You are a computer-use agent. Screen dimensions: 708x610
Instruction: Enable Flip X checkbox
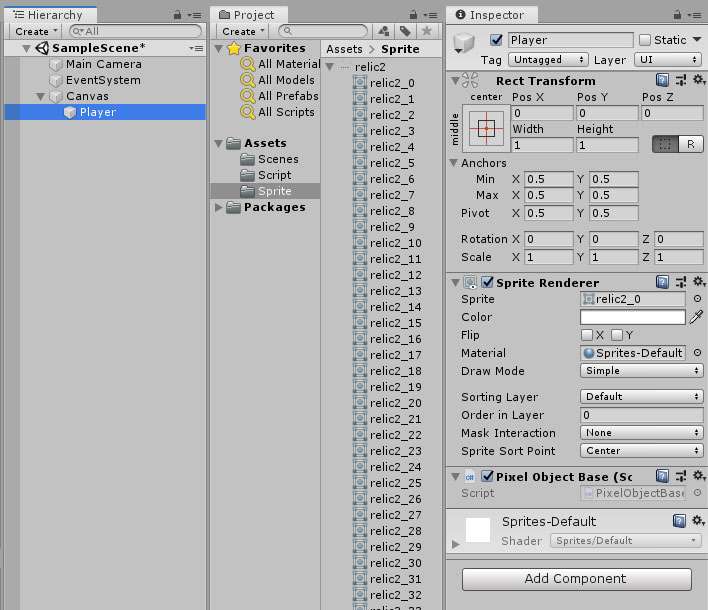point(587,335)
